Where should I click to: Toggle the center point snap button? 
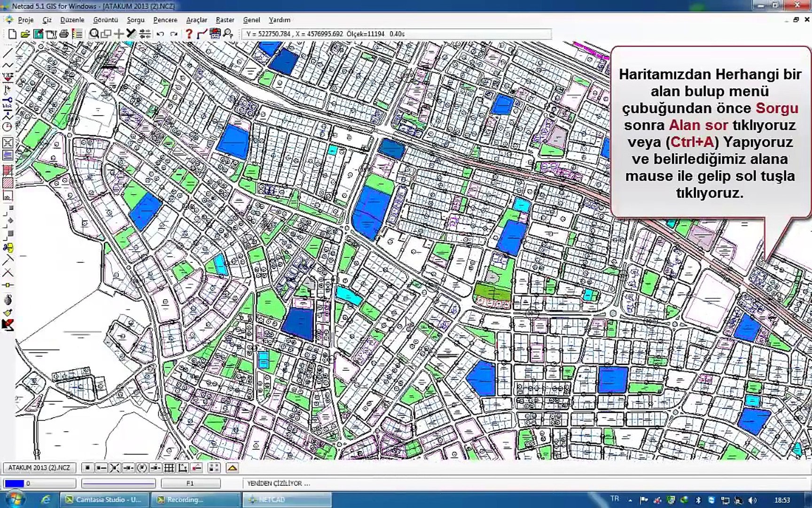142,468
